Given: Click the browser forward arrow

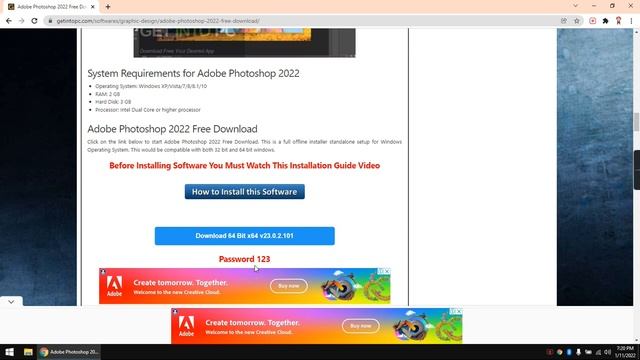Looking at the screenshot, I should pyautogui.click(x=22, y=21).
